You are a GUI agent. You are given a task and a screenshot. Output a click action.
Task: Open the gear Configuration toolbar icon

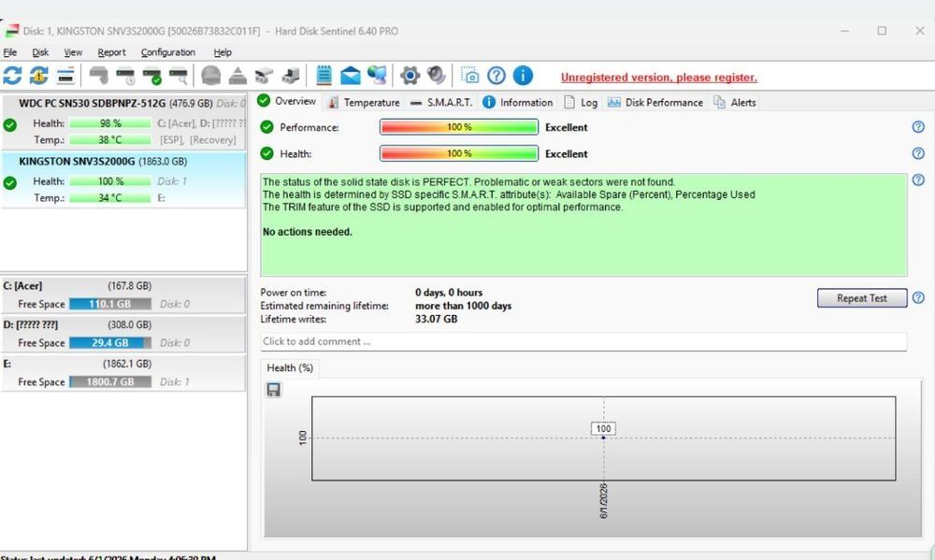pos(410,76)
